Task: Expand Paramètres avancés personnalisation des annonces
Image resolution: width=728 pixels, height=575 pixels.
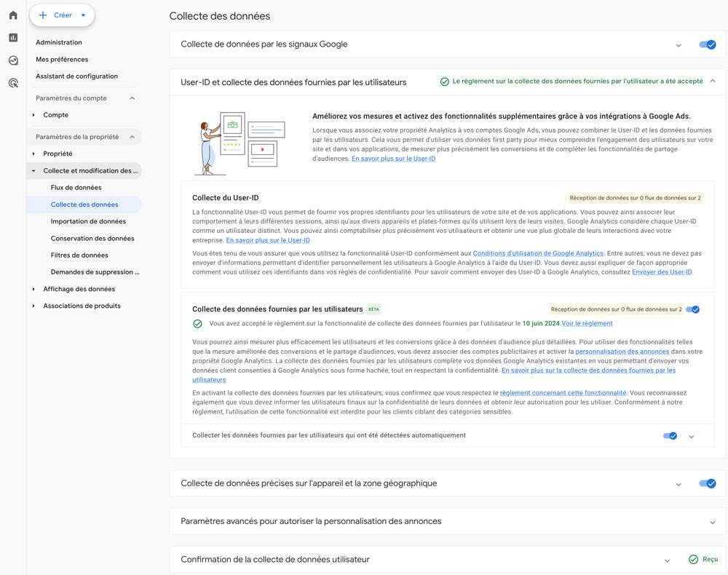Action: point(712,523)
